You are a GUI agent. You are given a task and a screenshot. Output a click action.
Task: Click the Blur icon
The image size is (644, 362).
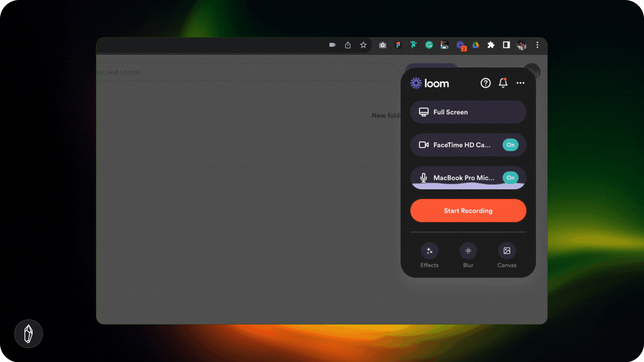pyautogui.click(x=468, y=251)
